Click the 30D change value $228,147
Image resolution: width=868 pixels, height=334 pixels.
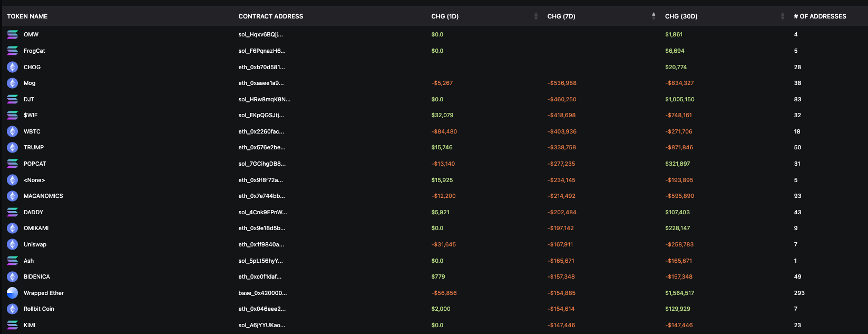click(678, 228)
